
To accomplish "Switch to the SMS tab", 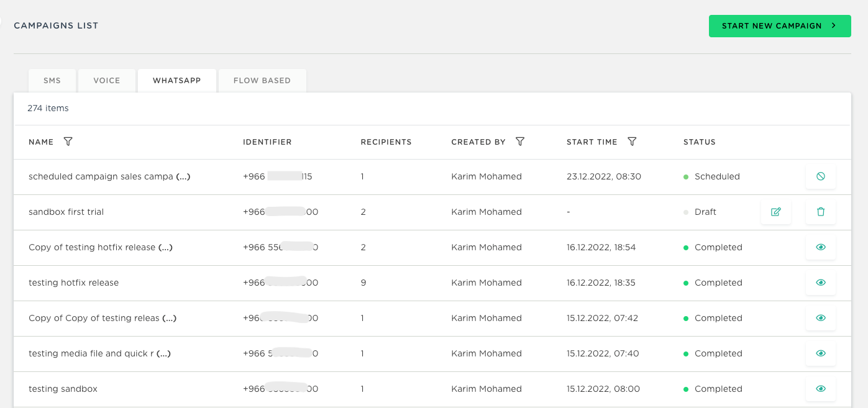I will pyautogui.click(x=52, y=81).
